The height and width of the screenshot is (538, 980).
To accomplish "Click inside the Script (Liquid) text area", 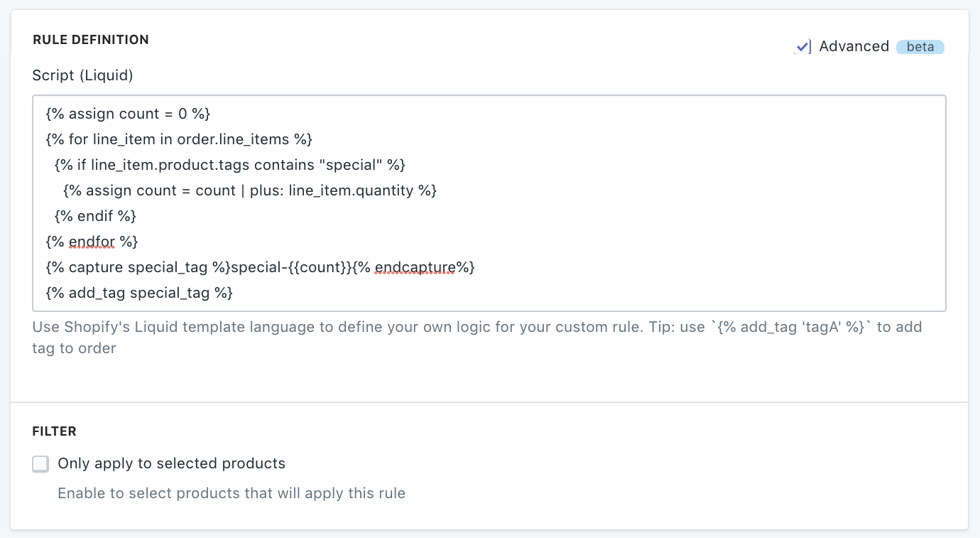I will tap(489, 203).
